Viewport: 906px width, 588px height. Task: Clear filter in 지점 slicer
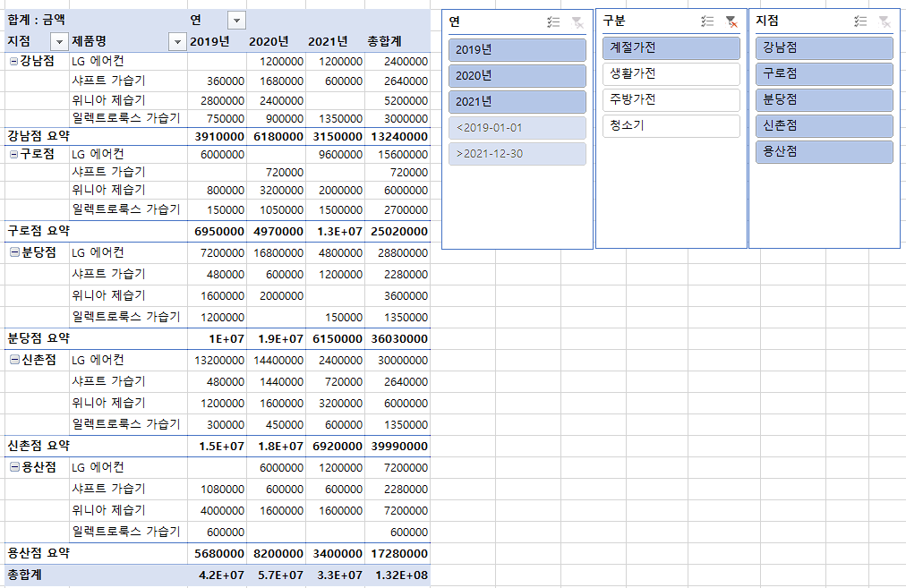click(x=884, y=21)
